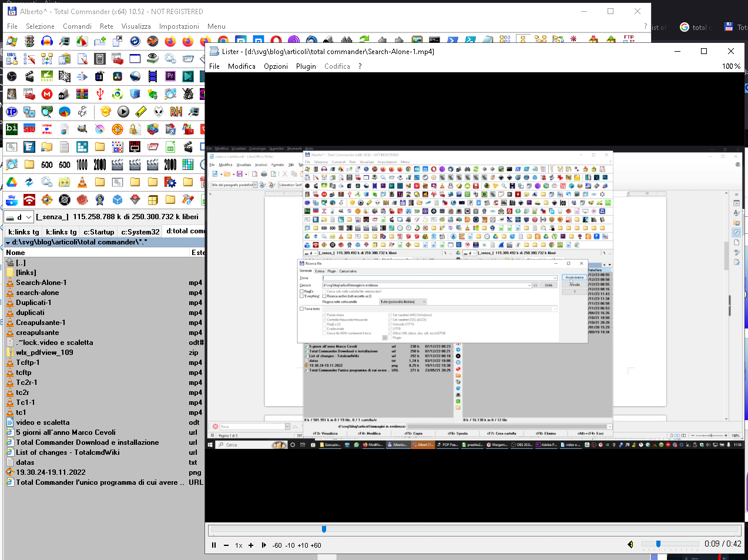Open the Comandi menu in Total Commander
The image size is (748, 560).
(77, 26)
